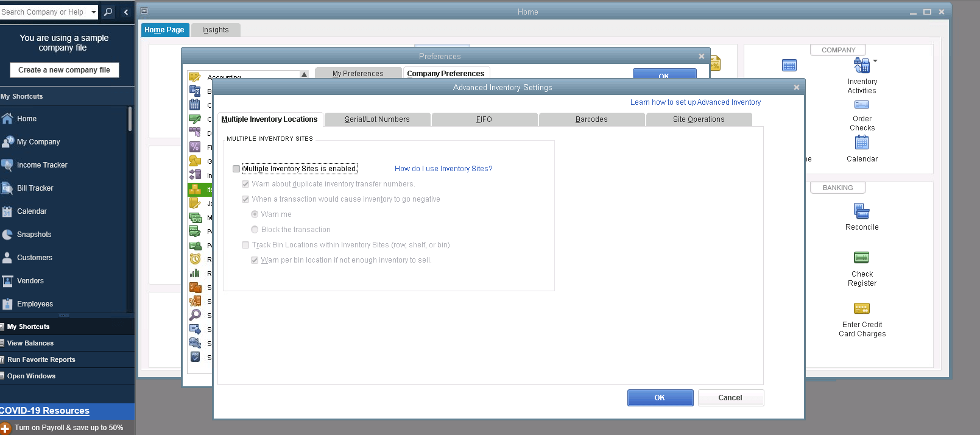Click the search magnifier icon
This screenshot has height=435, width=980.
108,12
